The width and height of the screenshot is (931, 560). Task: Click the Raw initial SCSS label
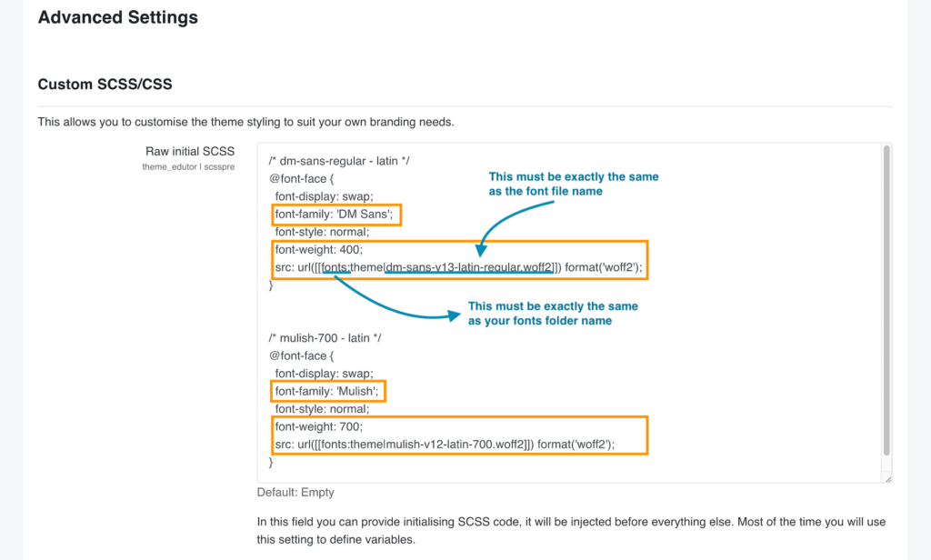coord(190,151)
